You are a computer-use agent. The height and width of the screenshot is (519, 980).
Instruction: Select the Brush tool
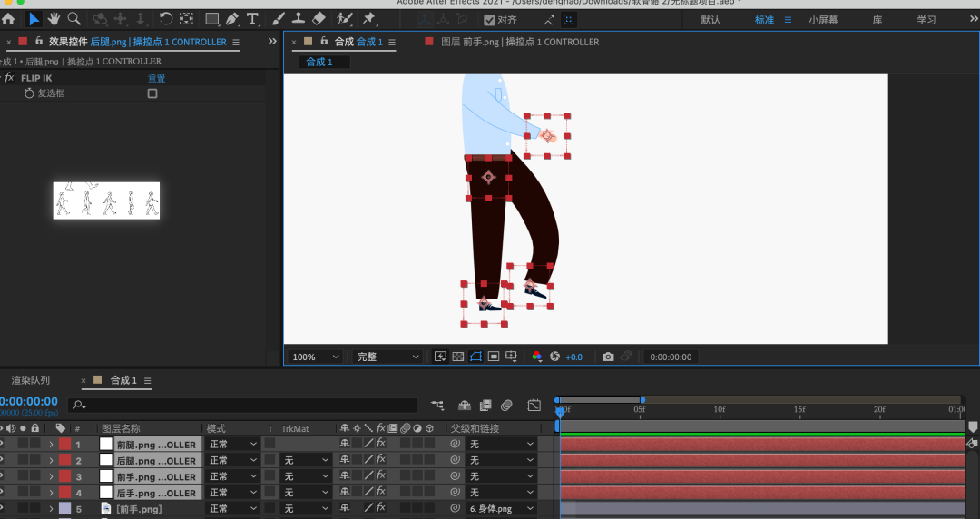click(279, 19)
